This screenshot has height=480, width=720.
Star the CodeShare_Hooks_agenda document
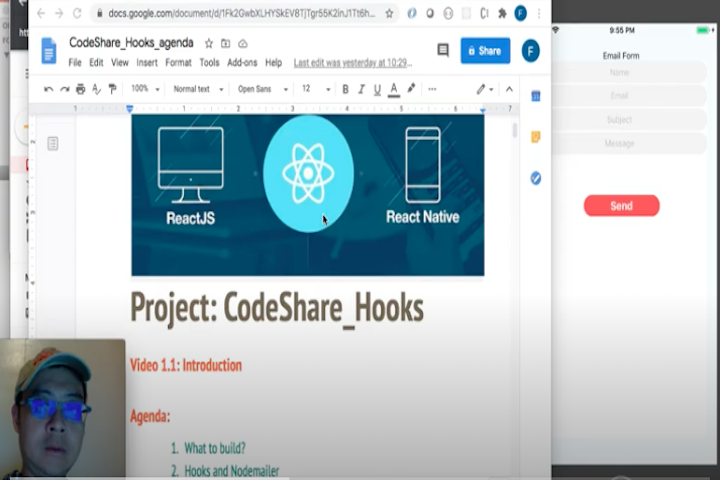pos(208,44)
